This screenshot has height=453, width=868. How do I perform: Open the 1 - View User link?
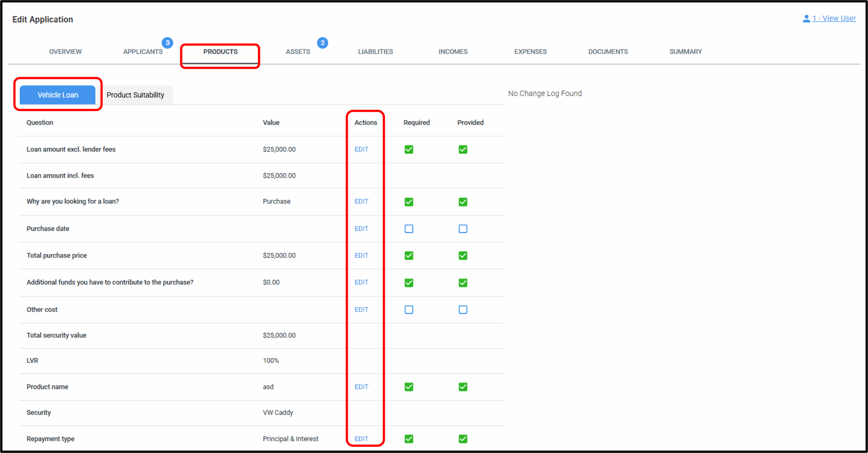click(x=834, y=18)
